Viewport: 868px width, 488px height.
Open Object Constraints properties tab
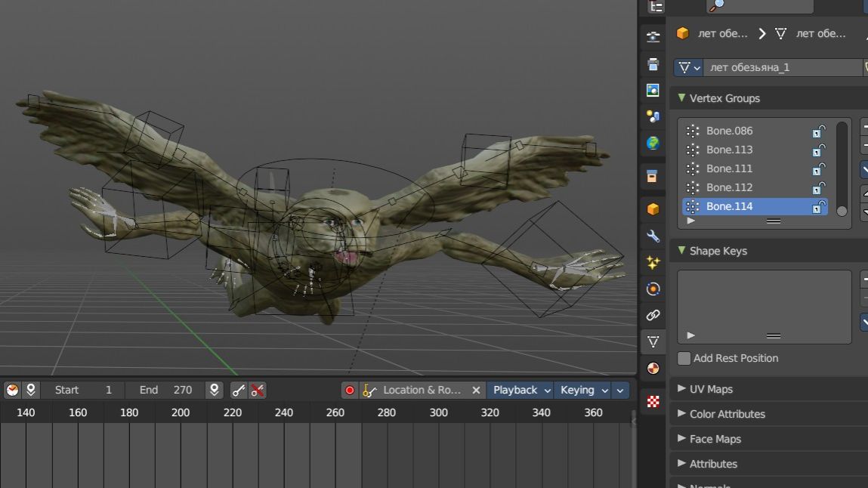653,315
